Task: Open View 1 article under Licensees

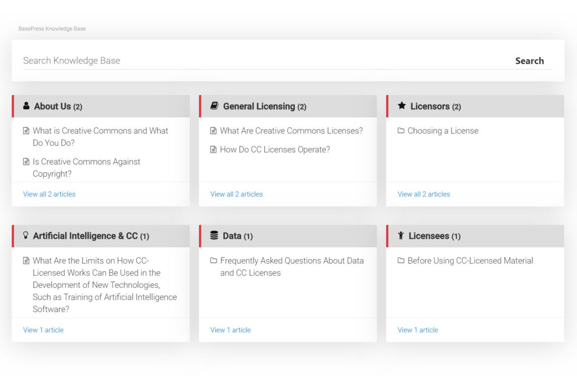Action: (418, 330)
